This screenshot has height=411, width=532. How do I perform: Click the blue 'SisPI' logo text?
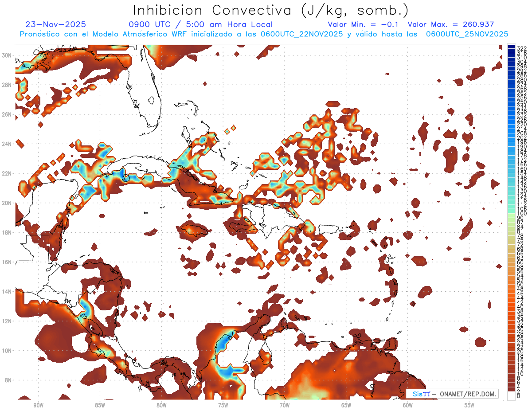tap(421, 394)
